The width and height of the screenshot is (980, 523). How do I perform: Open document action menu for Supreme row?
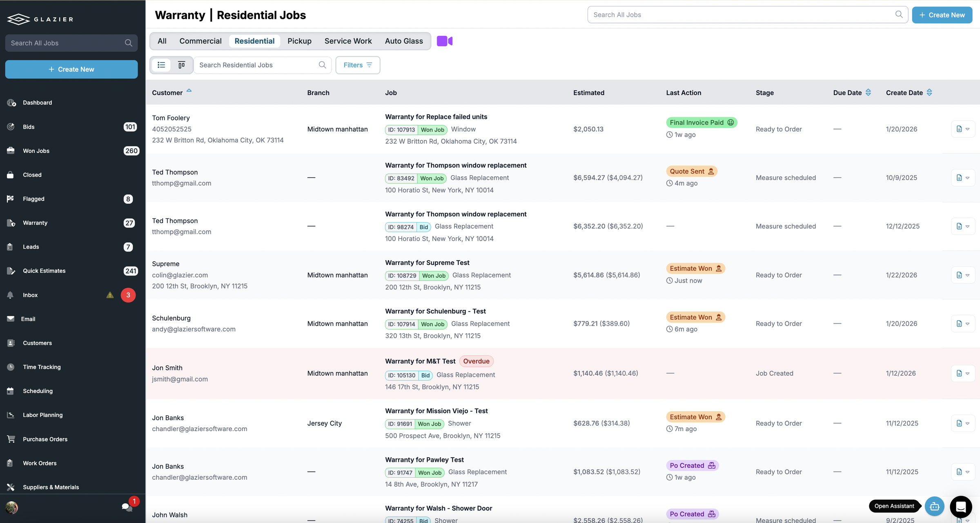point(963,275)
